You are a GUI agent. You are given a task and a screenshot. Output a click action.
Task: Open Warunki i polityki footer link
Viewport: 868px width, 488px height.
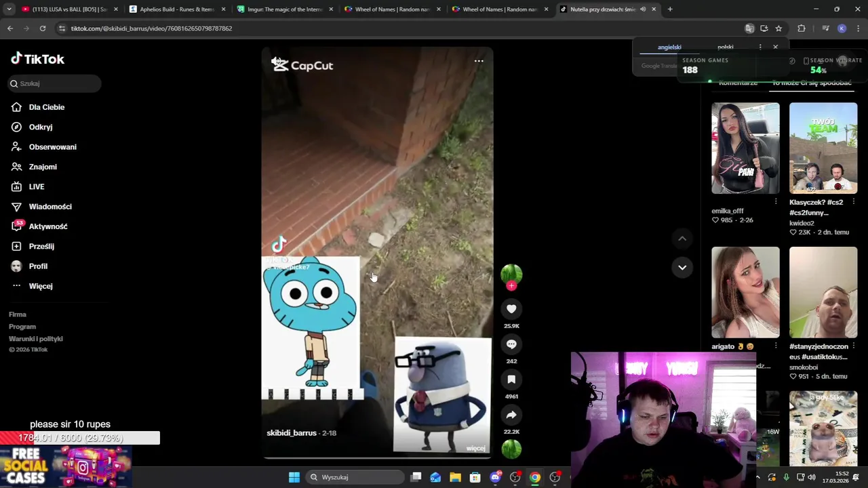(x=36, y=339)
